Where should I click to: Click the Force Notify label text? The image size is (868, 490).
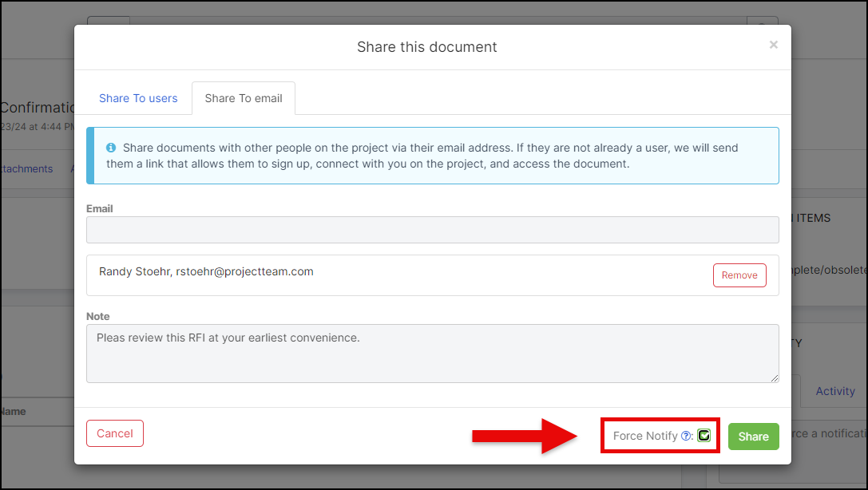(645, 436)
